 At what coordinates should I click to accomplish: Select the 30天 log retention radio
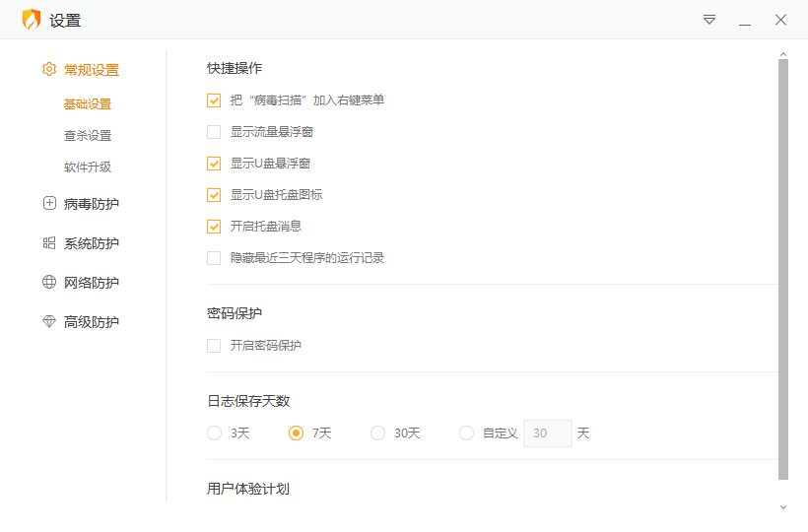click(377, 433)
